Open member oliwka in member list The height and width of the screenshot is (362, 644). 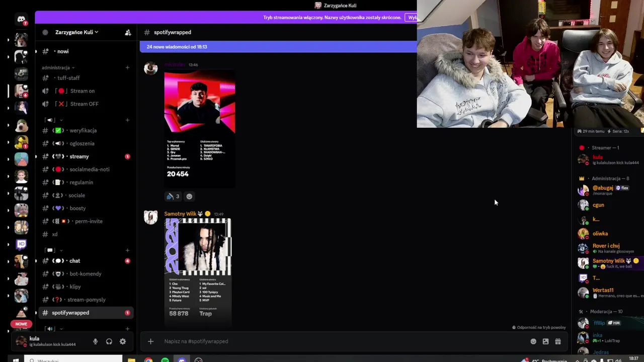point(608,234)
